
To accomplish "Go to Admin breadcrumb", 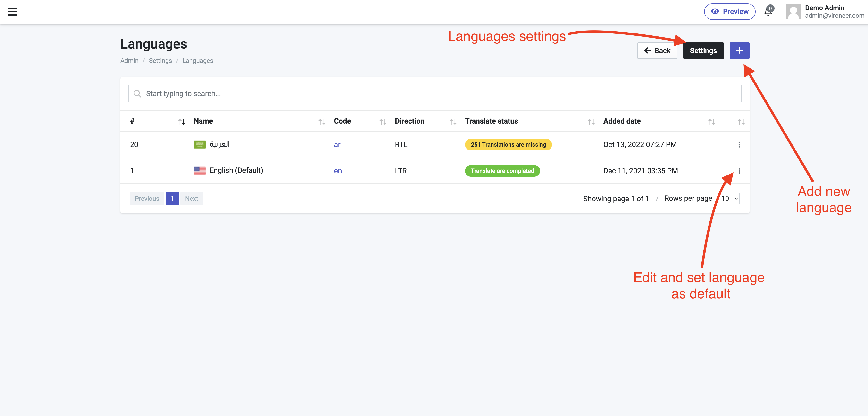I will [129, 61].
